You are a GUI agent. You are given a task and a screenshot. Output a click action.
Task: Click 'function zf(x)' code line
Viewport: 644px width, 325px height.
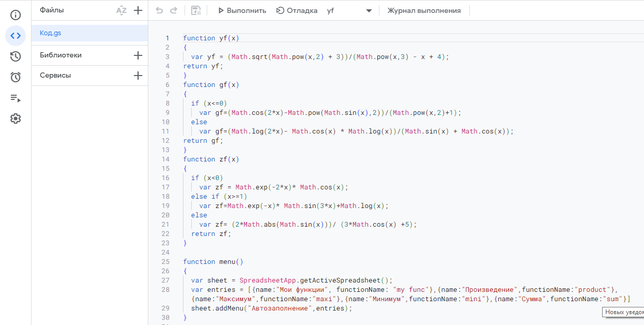click(211, 159)
